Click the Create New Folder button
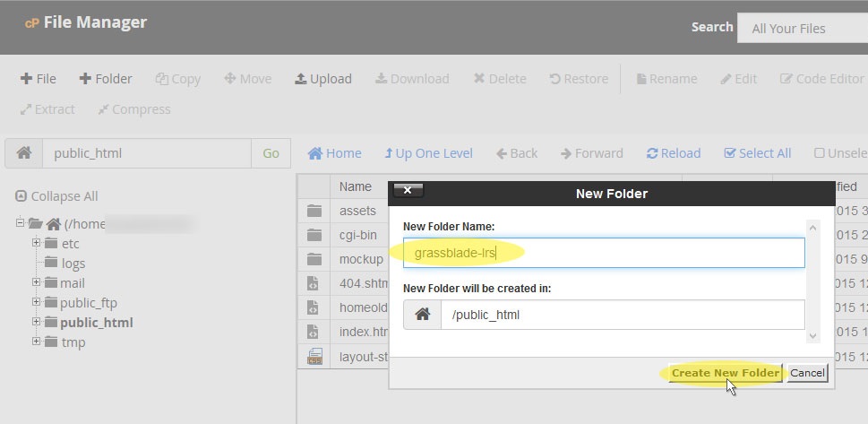The width and height of the screenshot is (868, 424). click(726, 373)
